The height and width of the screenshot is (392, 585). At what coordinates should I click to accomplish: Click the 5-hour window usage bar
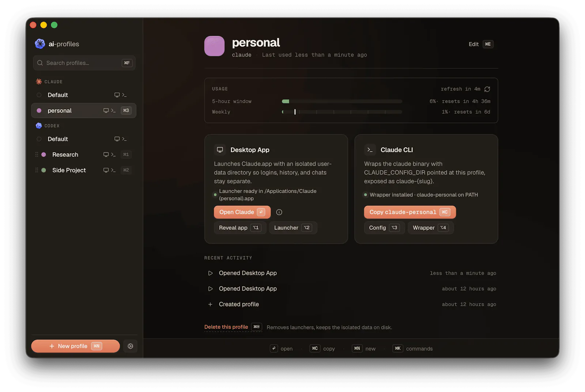point(342,101)
